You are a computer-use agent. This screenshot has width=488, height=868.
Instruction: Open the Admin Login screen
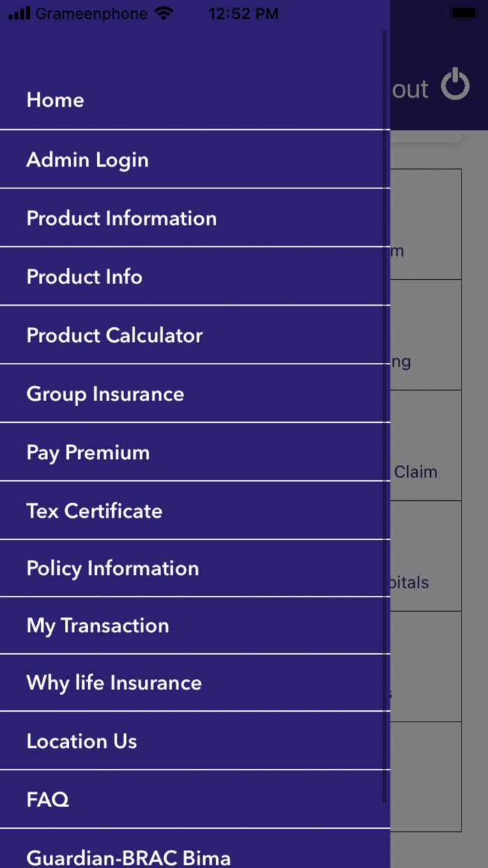pos(87,160)
